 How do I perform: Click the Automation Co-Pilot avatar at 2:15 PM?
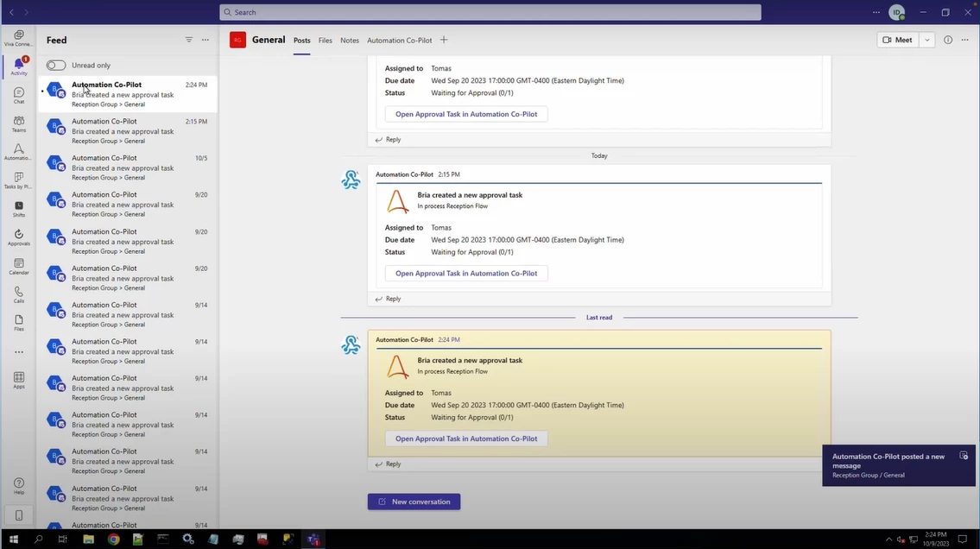pyautogui.click(x=351, y=180)
